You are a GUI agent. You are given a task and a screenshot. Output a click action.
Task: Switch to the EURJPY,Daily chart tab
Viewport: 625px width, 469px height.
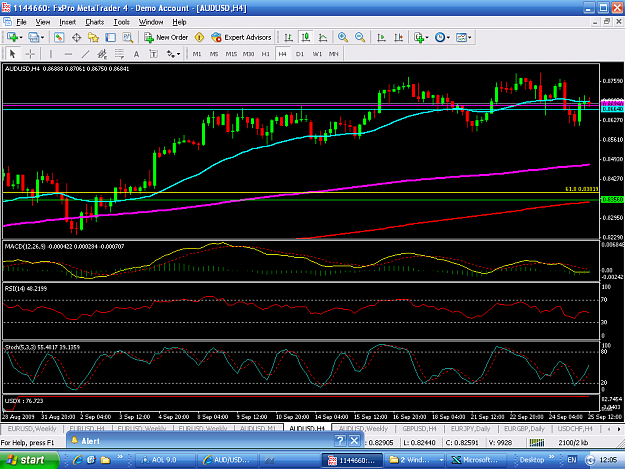click(x=470, y=429)
